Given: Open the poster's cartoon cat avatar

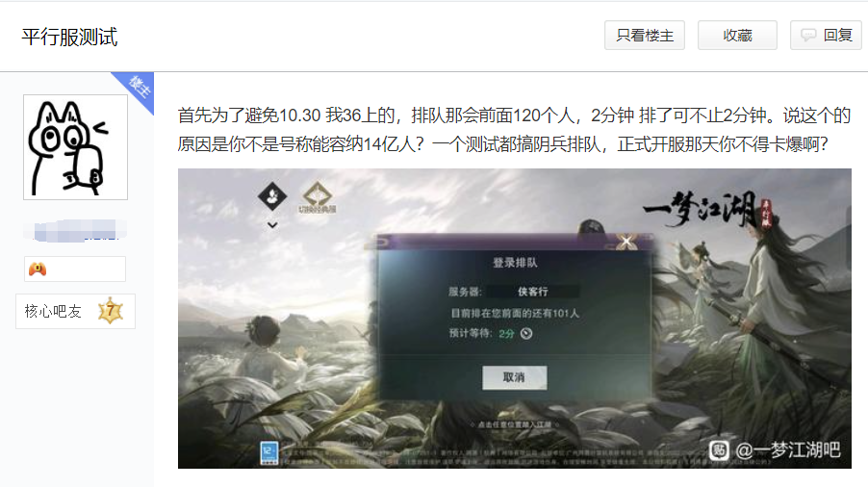Looking at the screenshot, I should click(75, 147).
